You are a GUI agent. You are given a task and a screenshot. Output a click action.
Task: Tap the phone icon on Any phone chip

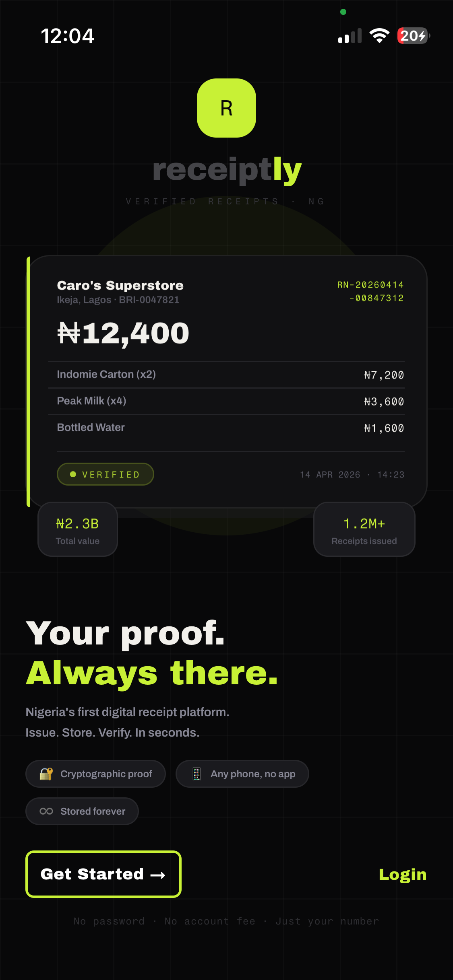(x=197, y=774)
